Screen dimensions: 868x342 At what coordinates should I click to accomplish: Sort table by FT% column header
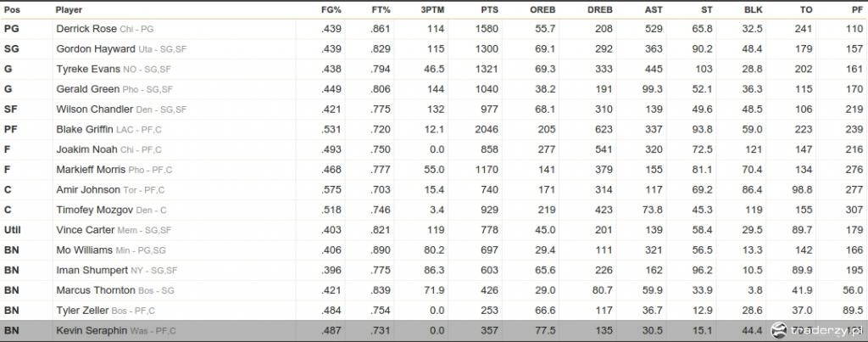click(x=381, y=10)
